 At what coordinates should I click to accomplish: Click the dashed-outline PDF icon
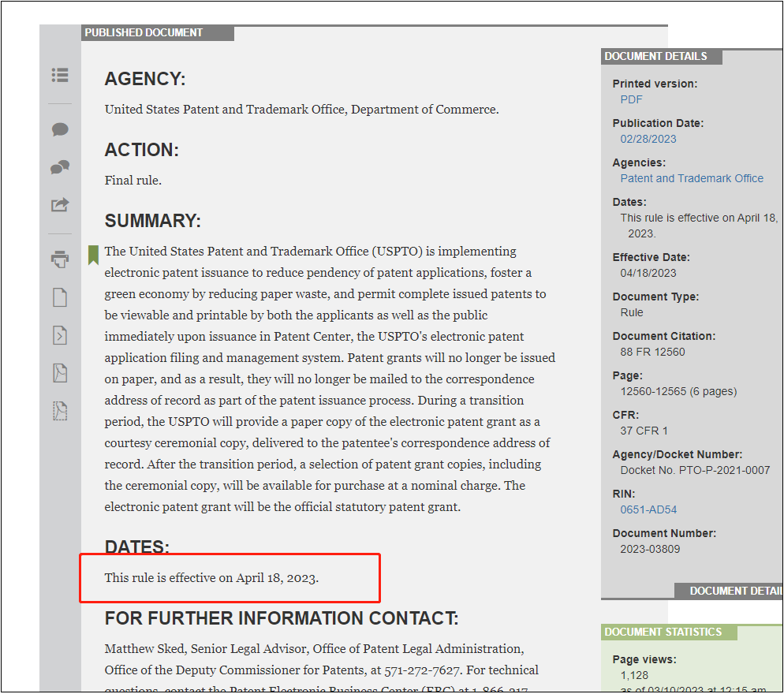pyautogui.click(x=60, y=411)
